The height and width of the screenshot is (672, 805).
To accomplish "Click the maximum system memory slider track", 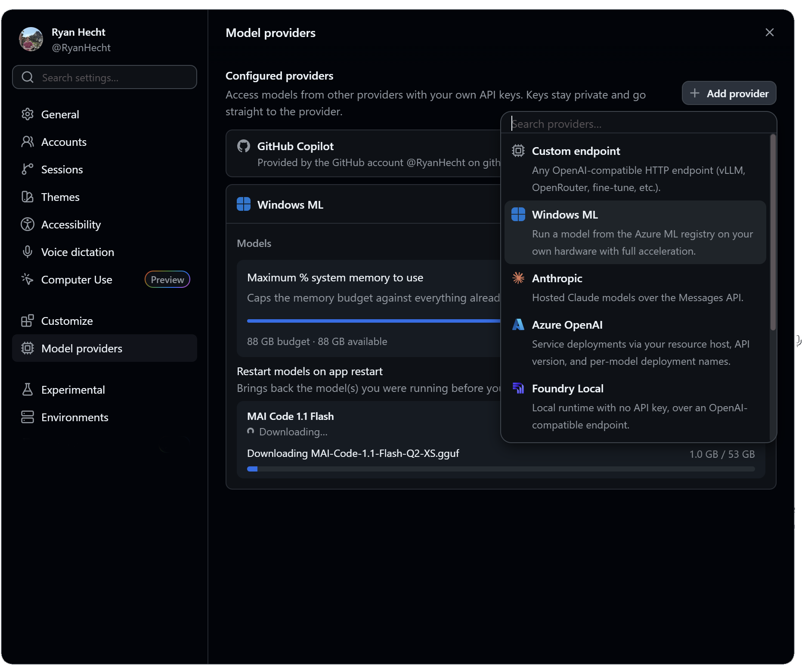I will point(374,321).
